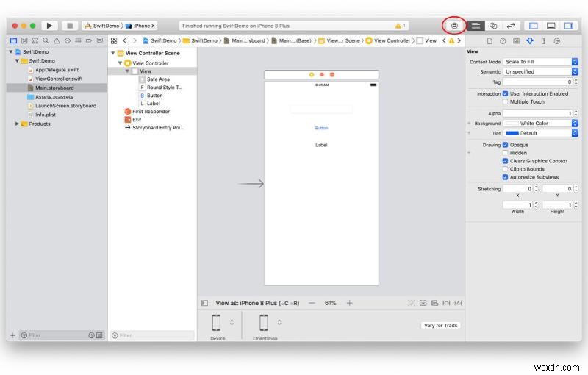Open the Semantic dropdown
588x375 pixels.
pyautogui.click(x=540, y=71)
